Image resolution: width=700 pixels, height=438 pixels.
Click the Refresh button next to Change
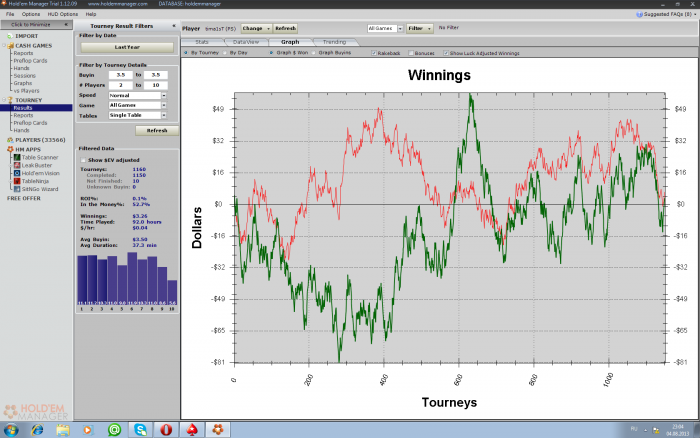285,28
